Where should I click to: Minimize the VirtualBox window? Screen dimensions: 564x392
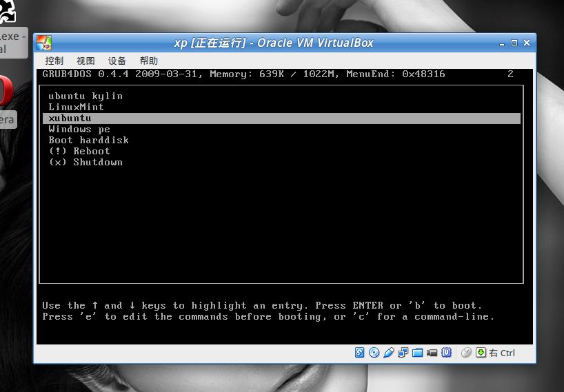click(x=502, y=43)
